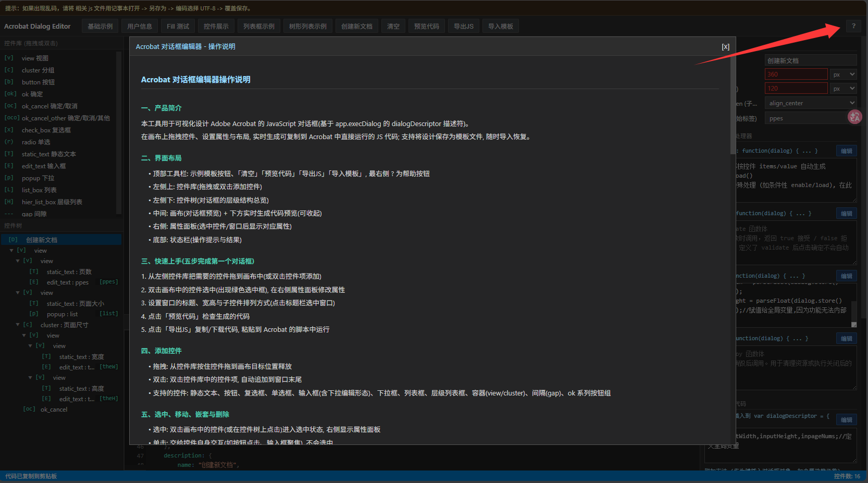This screenshot has width=868, height=483.
Task: Open the 列表框示例 example
Action: (259, 26)
